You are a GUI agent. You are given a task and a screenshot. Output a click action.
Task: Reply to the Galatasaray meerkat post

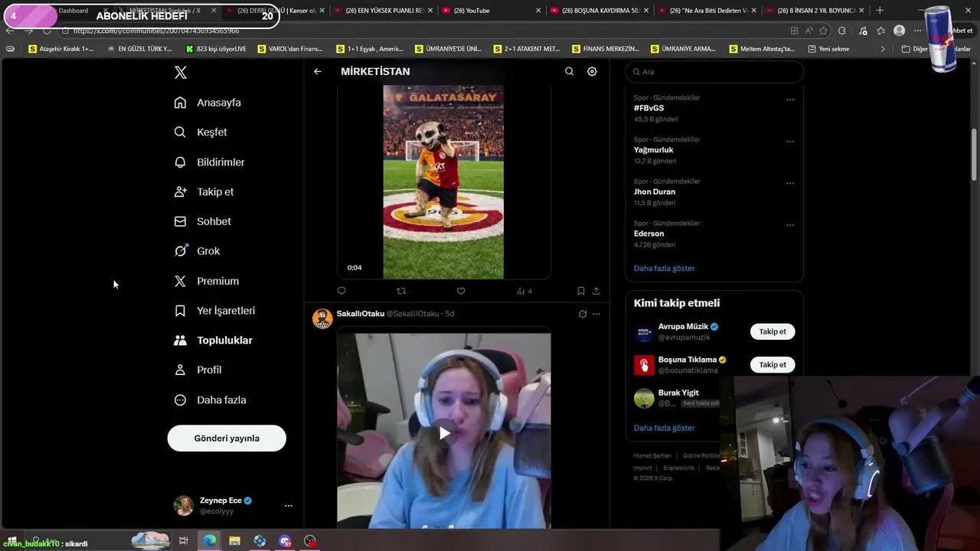click(341, 291)
